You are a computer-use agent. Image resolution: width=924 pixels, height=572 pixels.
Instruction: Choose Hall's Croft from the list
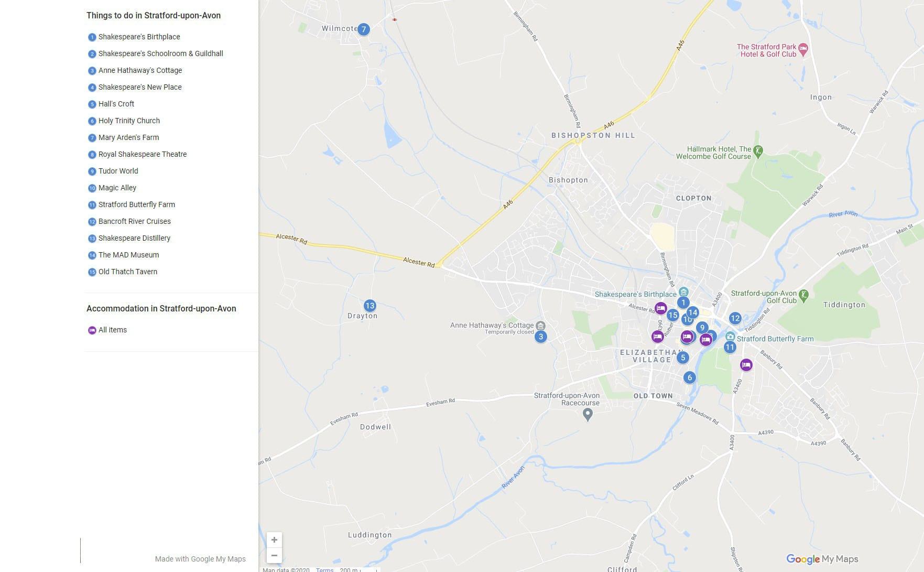116,104
